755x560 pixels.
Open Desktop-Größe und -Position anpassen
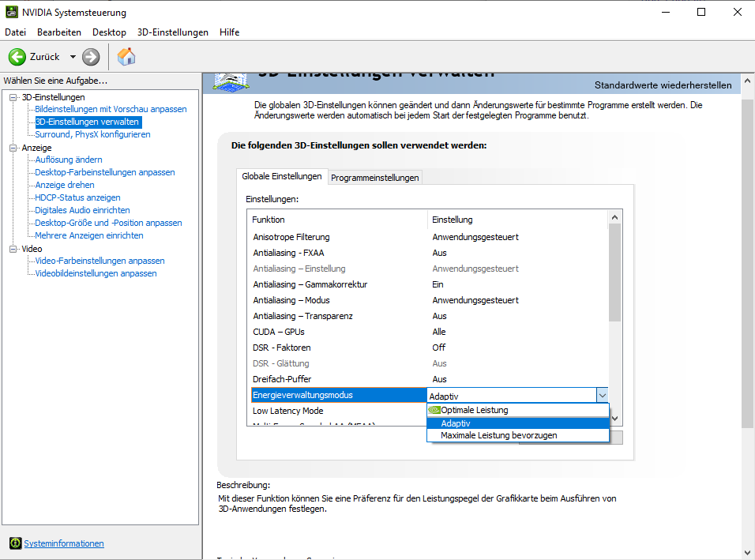coord(108,223)
